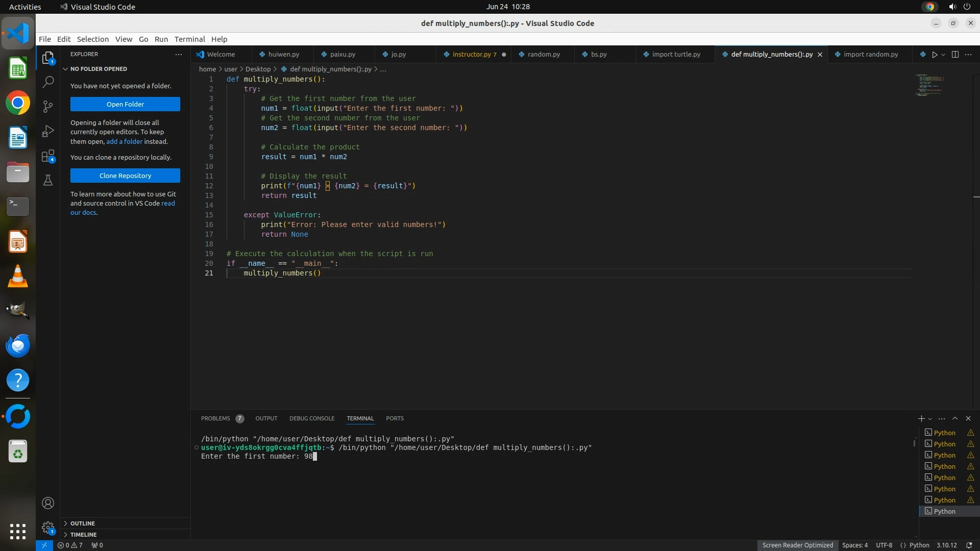
Task: Toggle notifications bell in status bar
Action: tap(969, 545)
